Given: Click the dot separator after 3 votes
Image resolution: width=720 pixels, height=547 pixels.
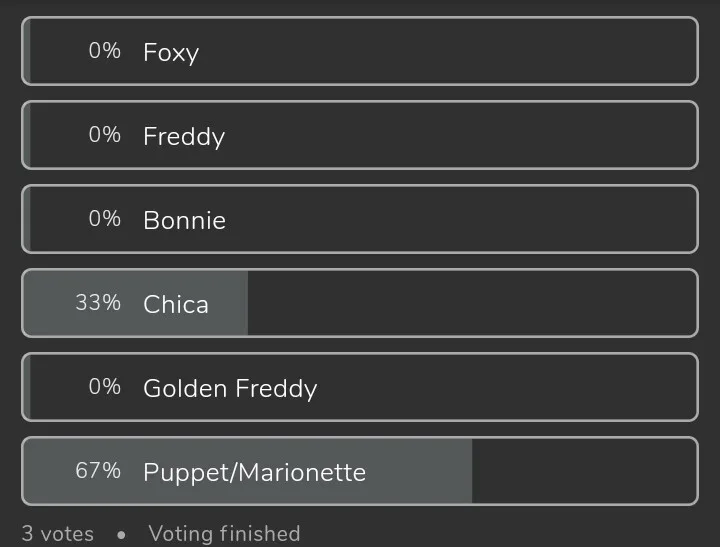Looking at the screenshot, I should click(121, 535).
